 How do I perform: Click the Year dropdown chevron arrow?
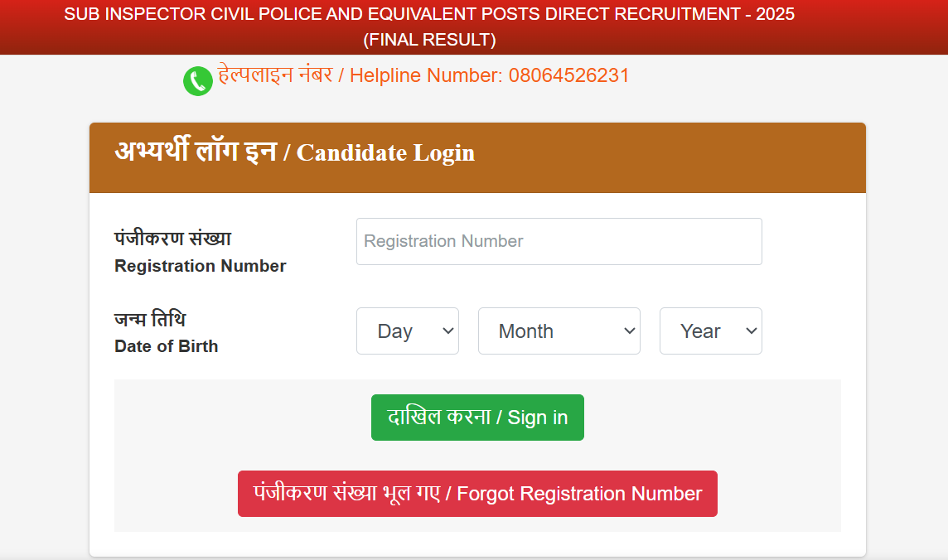[752, 331]
